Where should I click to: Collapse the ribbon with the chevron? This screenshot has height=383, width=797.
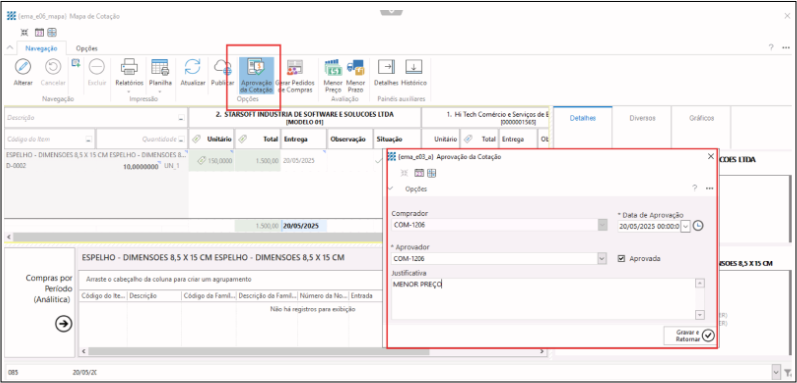10,48
